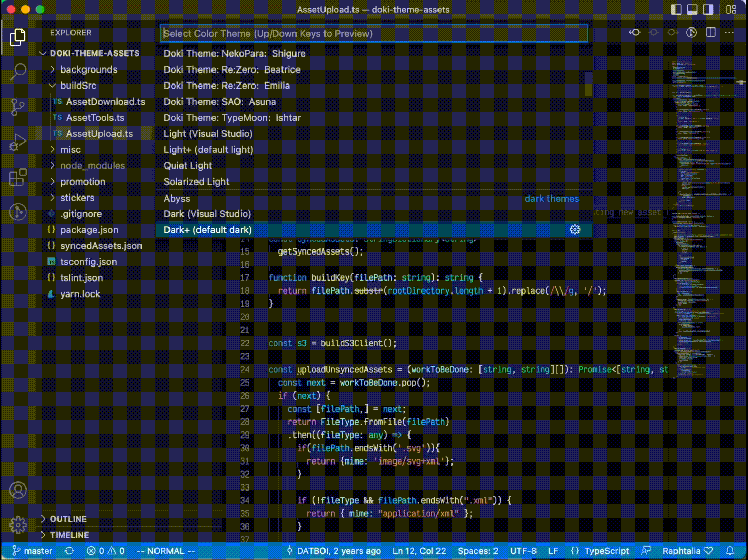Select Light (Visual Studio) theme
This screenshot has height=560, width=748.
374,134
